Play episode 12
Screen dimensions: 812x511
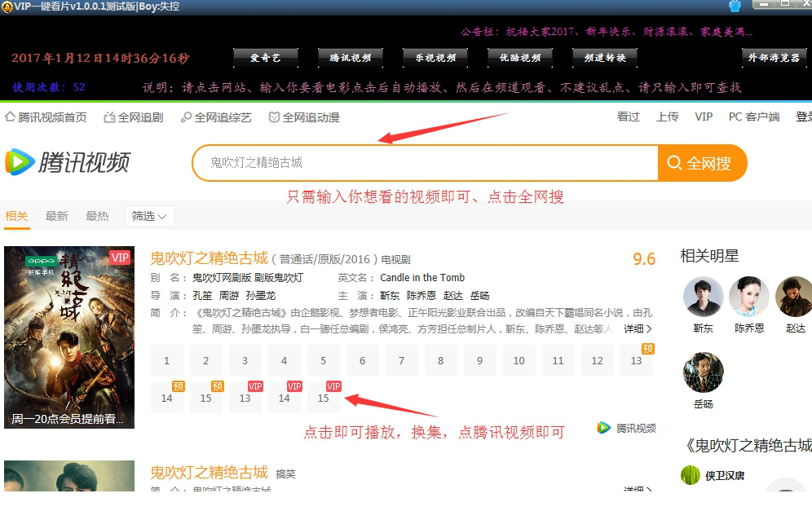point(597,360)
